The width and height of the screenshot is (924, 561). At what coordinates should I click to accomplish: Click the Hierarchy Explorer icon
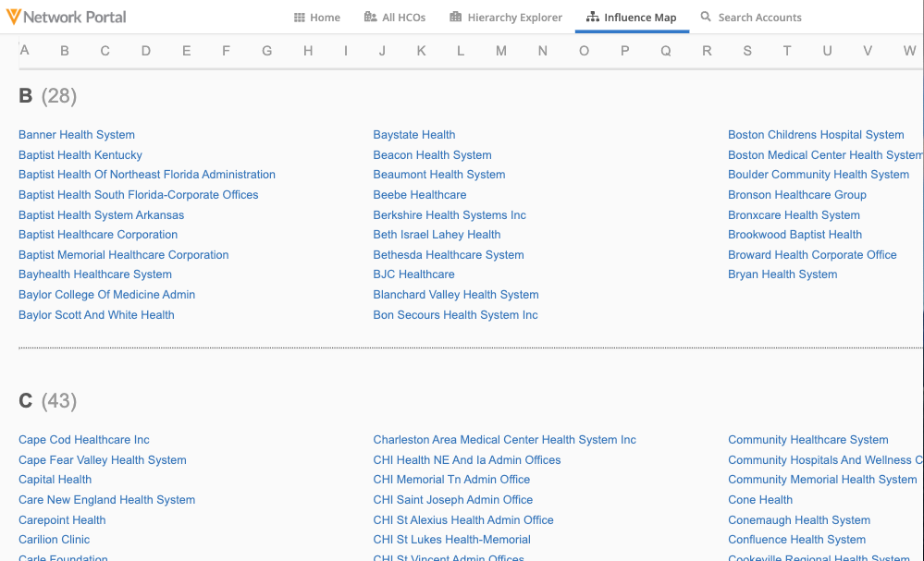coord(456,18)
